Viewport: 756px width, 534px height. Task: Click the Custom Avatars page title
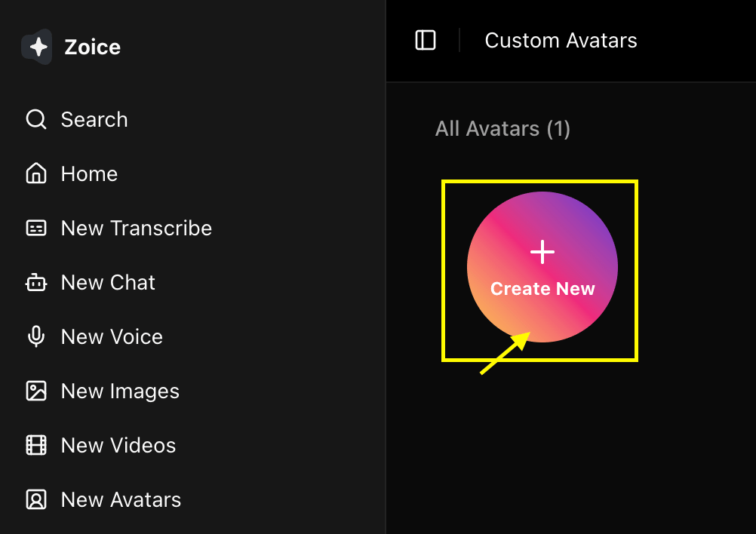click(561, 41)
